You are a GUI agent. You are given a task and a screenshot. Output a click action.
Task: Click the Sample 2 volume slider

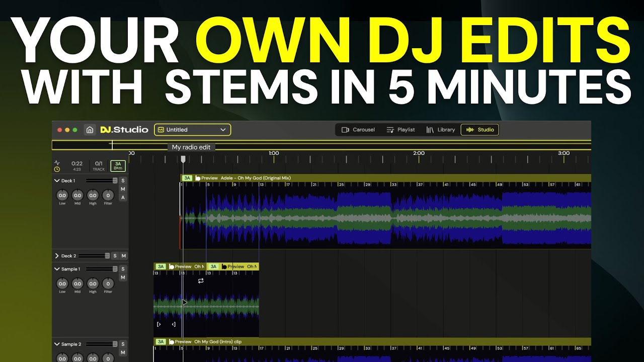pos(102,344)
